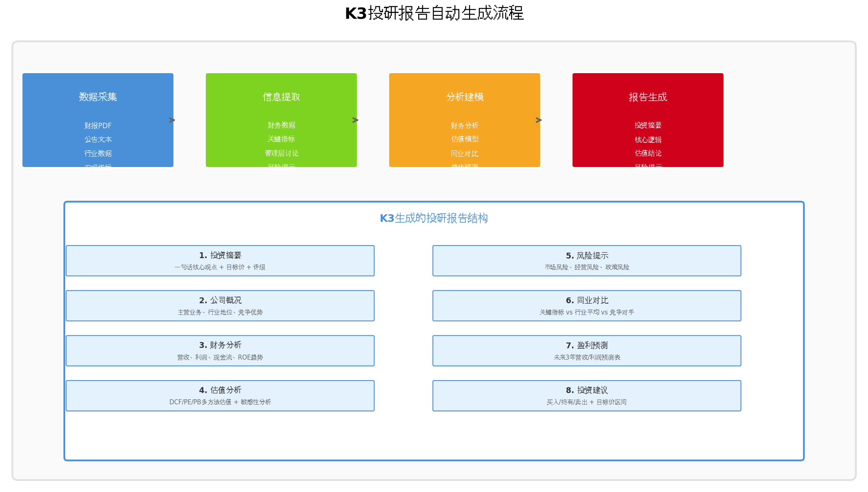This screenshot has height=492, width=868.
Task: Click the orange 分析建模 stage heading
Action: 464,97
